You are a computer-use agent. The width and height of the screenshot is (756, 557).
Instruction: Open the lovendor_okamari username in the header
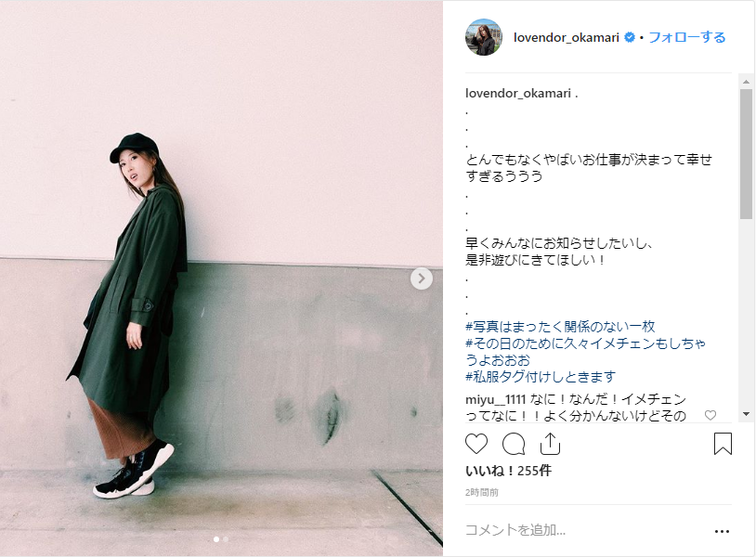click(566, 37)
